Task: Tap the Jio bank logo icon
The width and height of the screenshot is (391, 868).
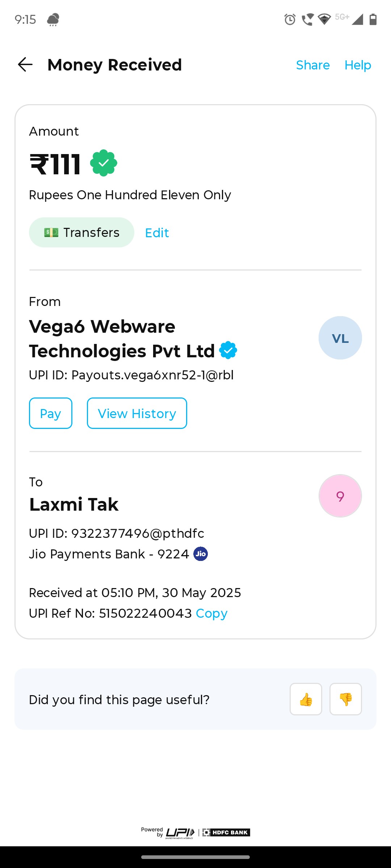Action: [201, 554]
